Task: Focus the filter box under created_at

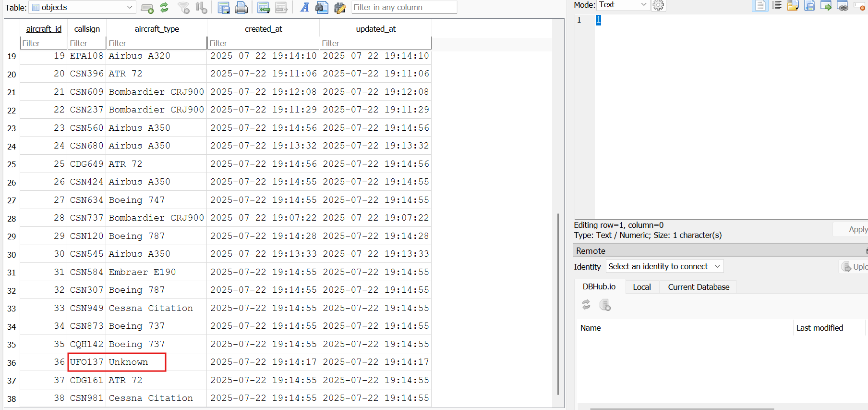Action: (264, 43)
